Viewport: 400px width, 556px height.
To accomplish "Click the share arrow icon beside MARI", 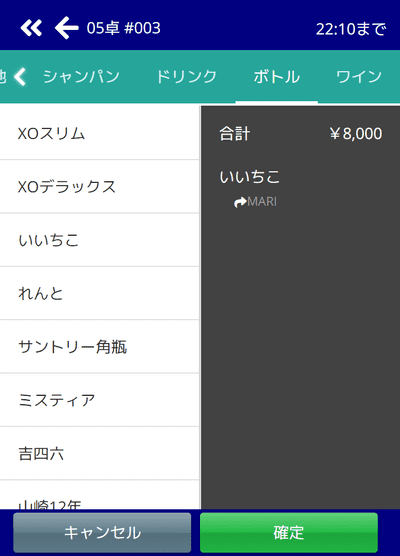I will click(x=240, y=202).
